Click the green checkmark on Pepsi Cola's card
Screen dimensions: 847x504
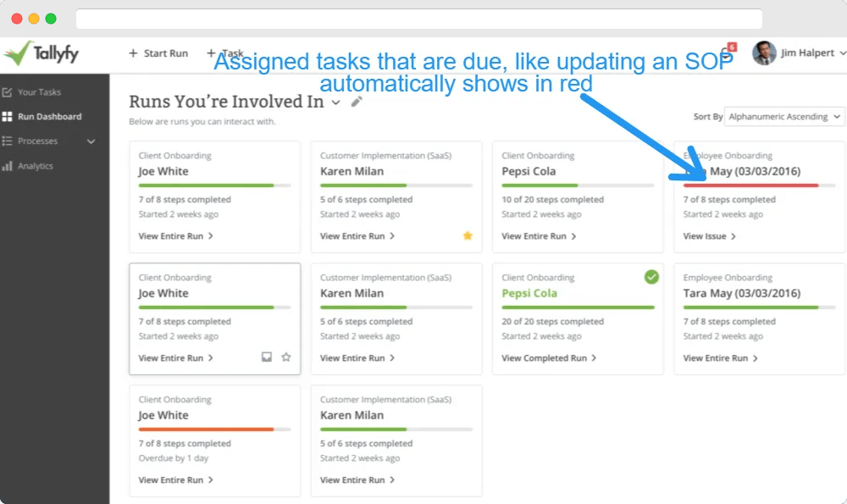(x=650, y=277)
